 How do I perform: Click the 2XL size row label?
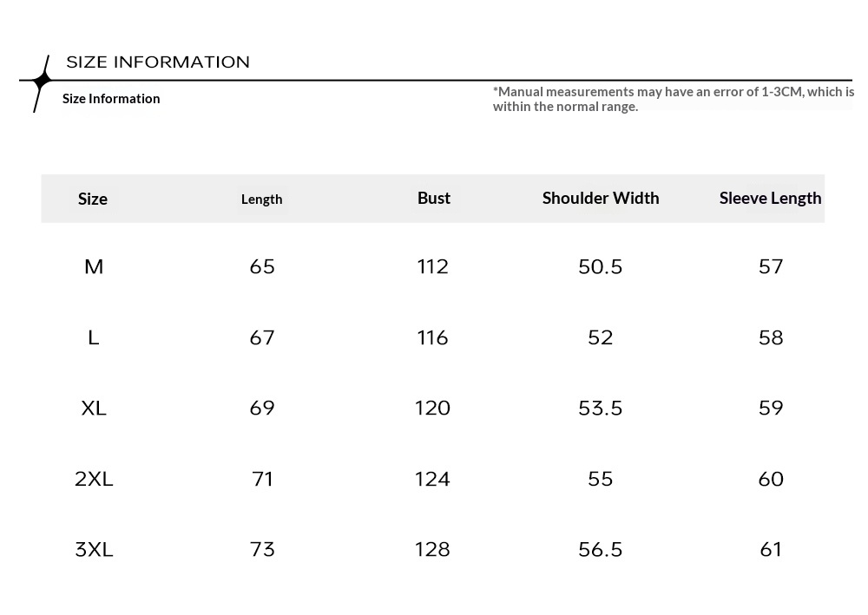coord(94,479)
